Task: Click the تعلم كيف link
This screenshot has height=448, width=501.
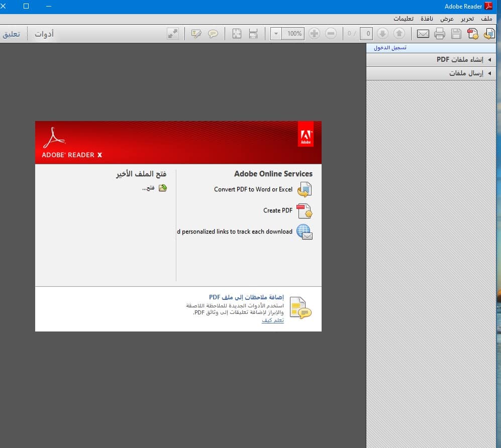Action: click(272, 320)
